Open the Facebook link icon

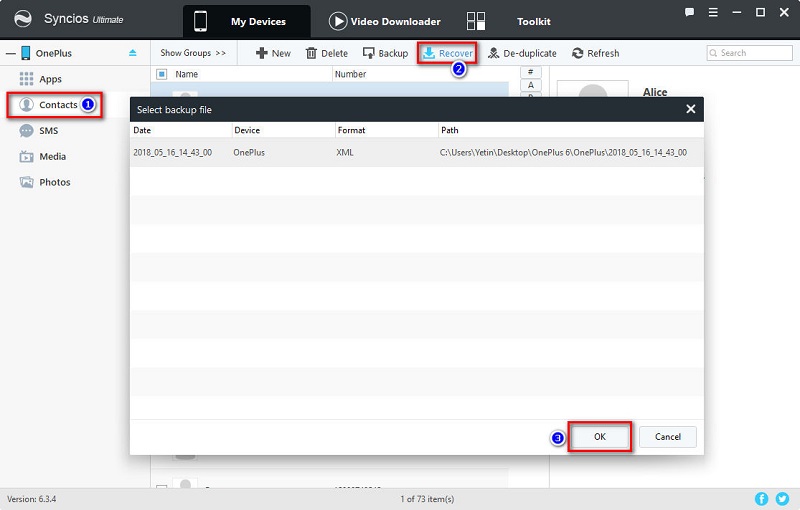(x=761, y=499)
